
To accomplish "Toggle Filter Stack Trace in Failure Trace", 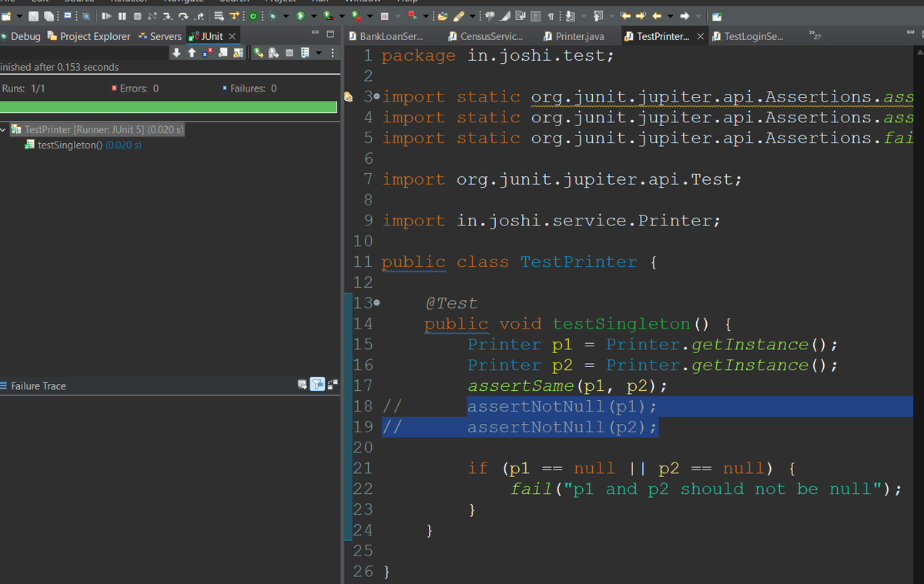I will tap(318, 384).
